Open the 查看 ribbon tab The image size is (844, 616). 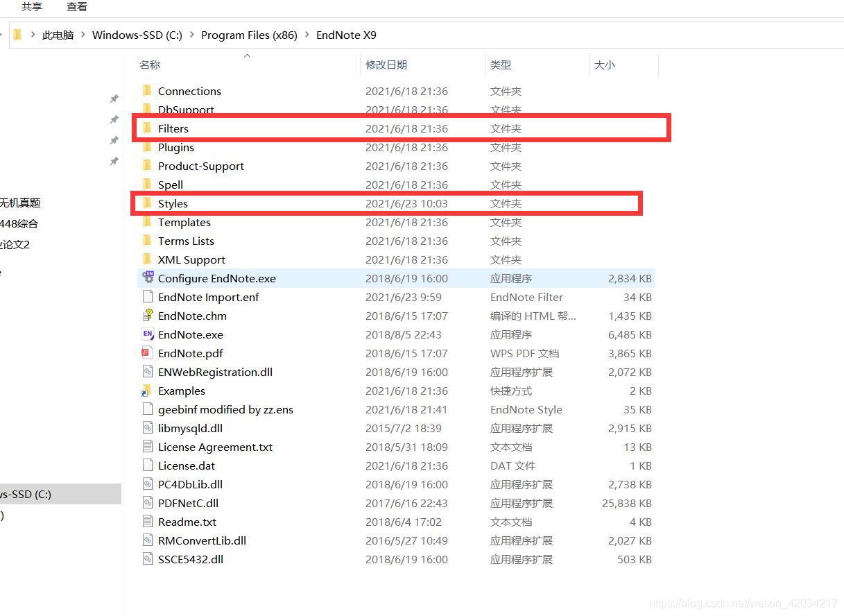(x=77, y=7)
